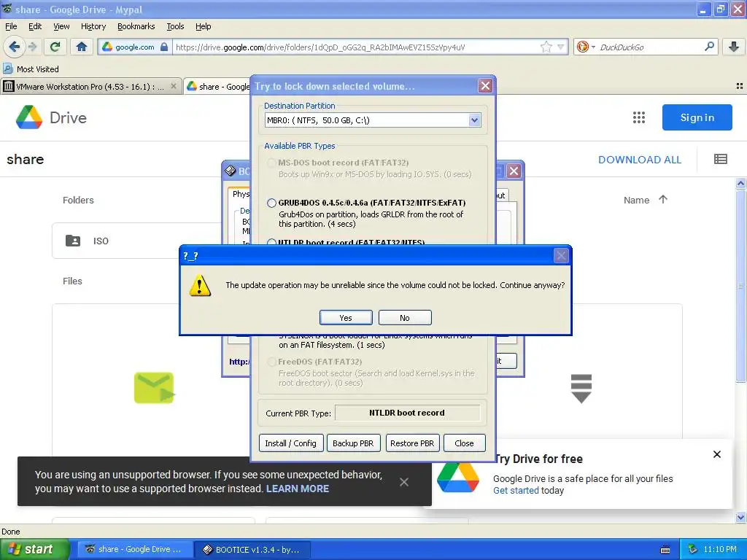Click the vertical scrollbar thumb

tap(740, 286)
